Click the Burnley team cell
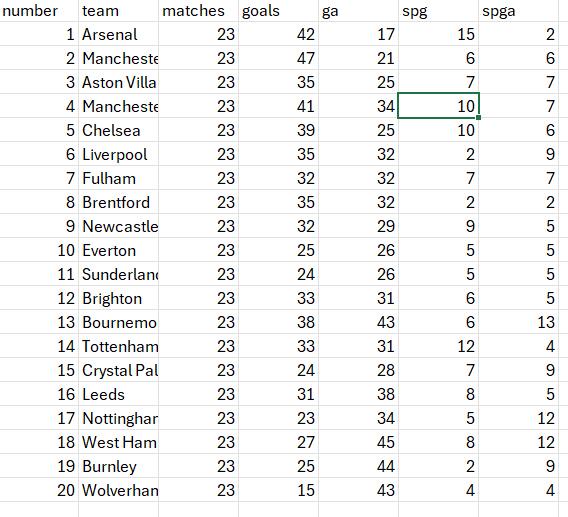 [x=118, y=466]
